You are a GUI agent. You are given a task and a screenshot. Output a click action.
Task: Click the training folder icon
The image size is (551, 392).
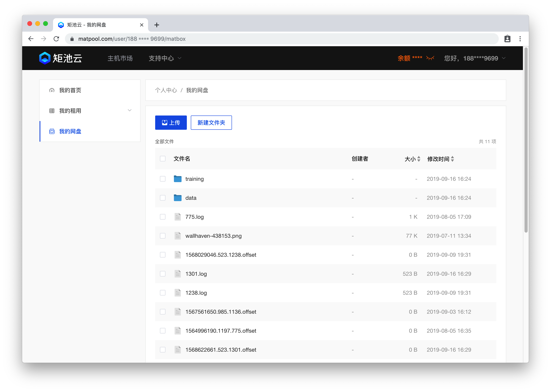178,179
